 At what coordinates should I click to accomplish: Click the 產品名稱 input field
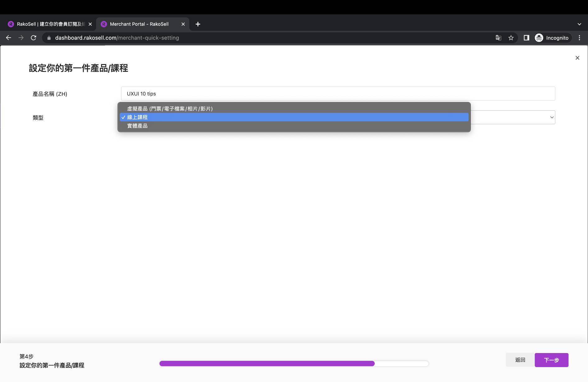point(338,94)
